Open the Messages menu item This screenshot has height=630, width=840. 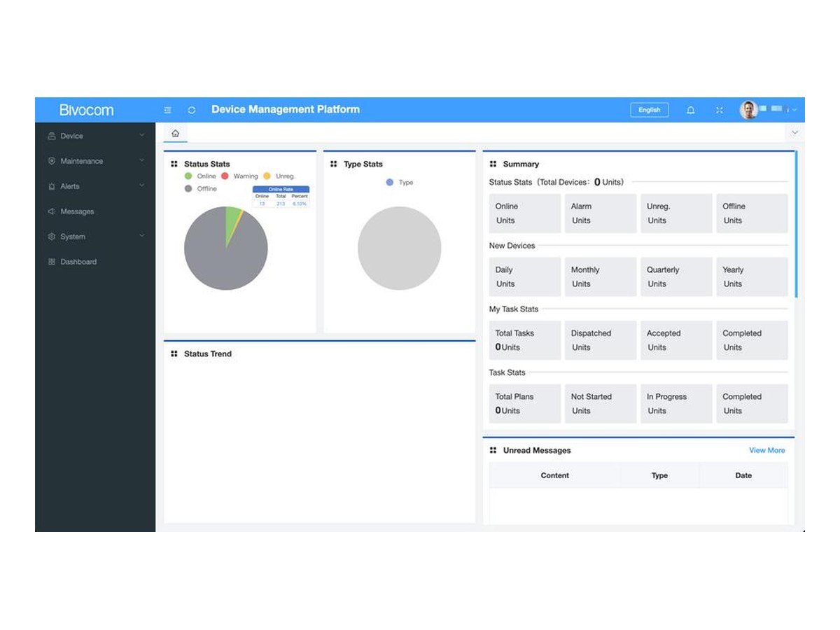click(95, 211)
